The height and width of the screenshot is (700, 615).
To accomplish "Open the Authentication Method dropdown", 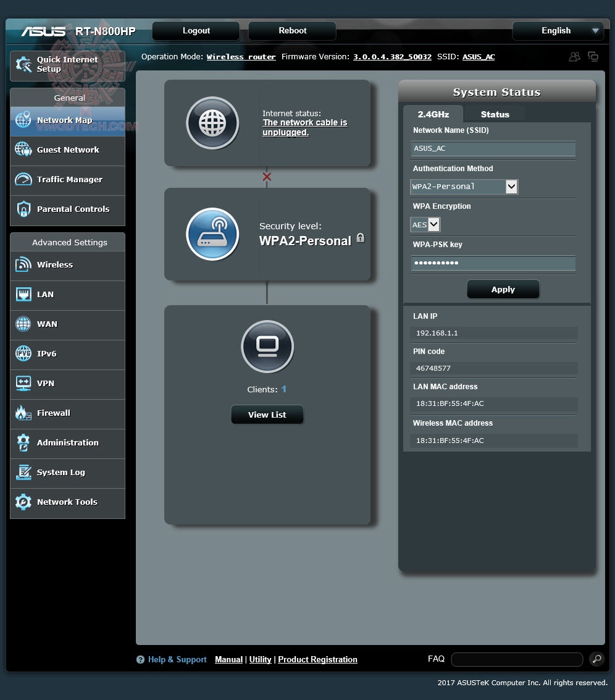I will point(464,187).
